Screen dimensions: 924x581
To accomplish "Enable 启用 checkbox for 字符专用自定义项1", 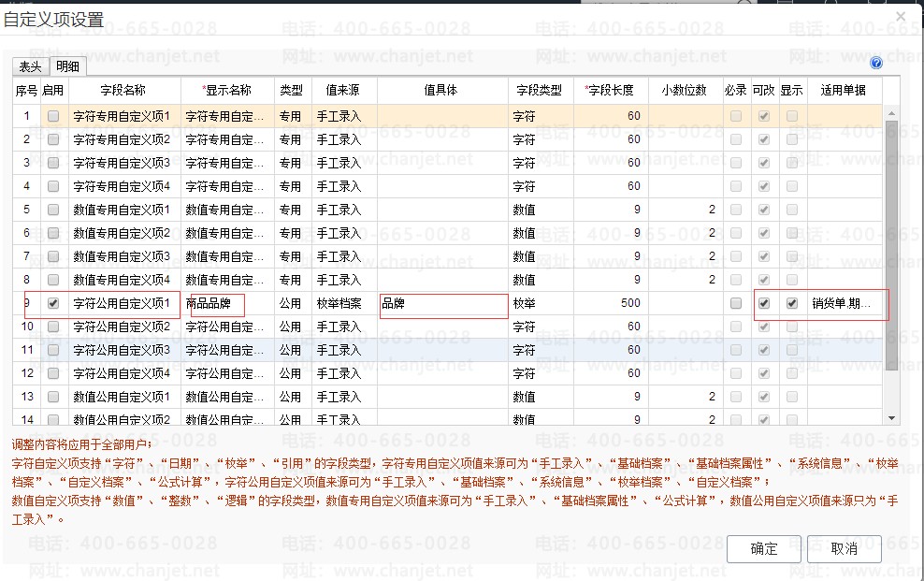I will [x=53, y=116].
